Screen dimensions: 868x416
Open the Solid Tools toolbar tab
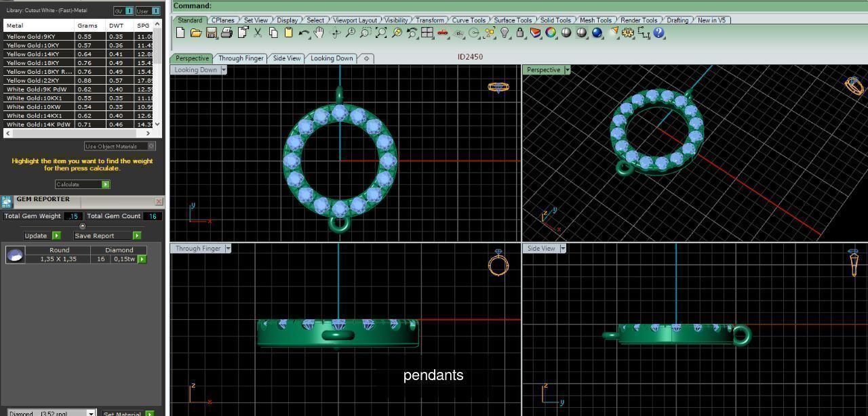point(555,20)
